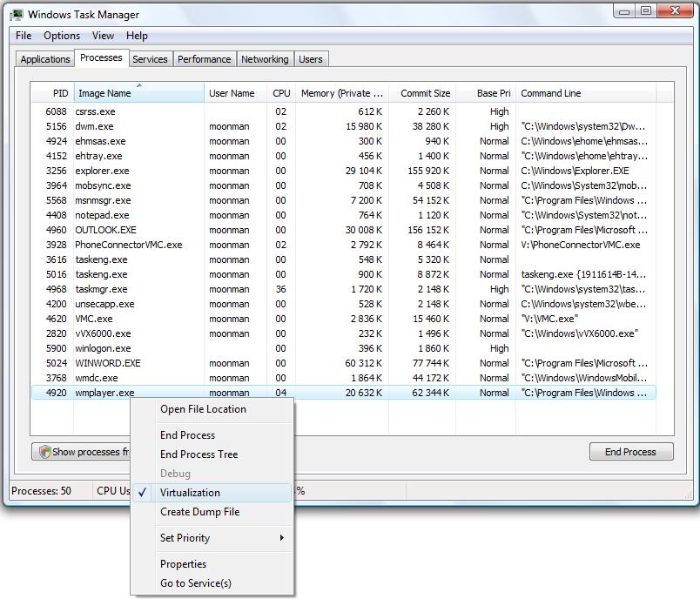Click the shield icon on Show processes button
Screen dimensions: 700x599
44,452
